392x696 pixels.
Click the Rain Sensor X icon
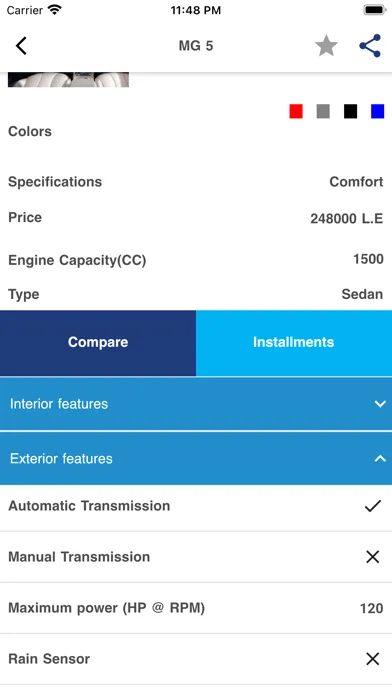click(372, 659)
